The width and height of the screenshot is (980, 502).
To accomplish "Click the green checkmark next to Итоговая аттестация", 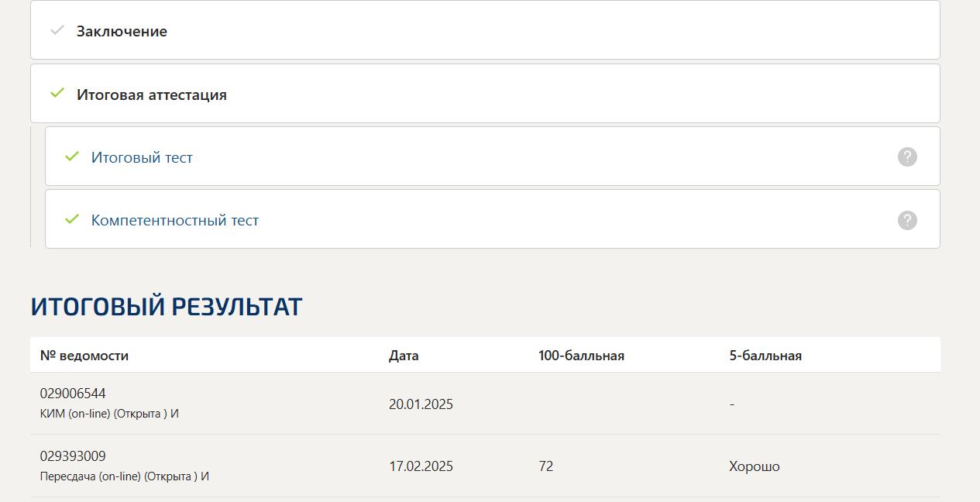I will [57, 94].
